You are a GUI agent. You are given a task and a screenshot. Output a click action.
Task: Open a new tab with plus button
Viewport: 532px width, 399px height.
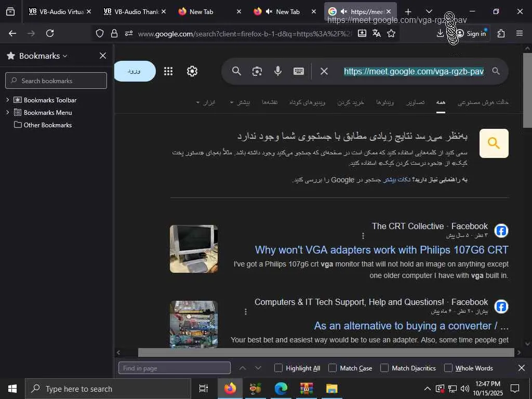coord(408,12)
